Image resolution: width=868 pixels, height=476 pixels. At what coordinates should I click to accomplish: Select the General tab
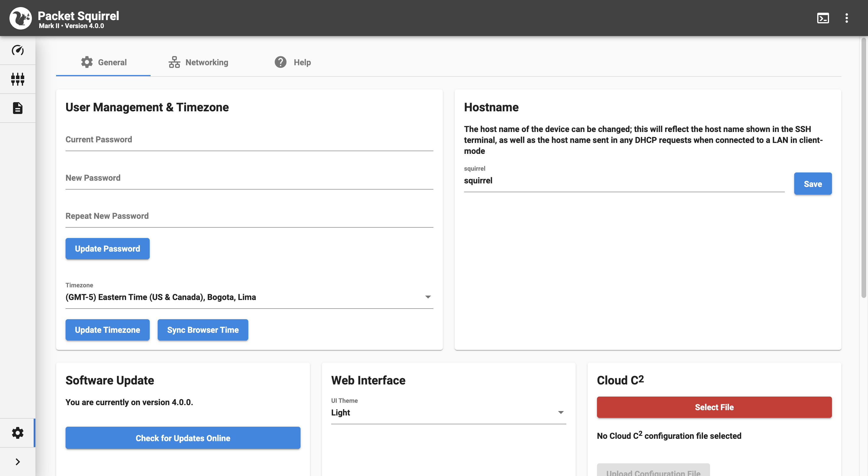[x=103, y=62]
